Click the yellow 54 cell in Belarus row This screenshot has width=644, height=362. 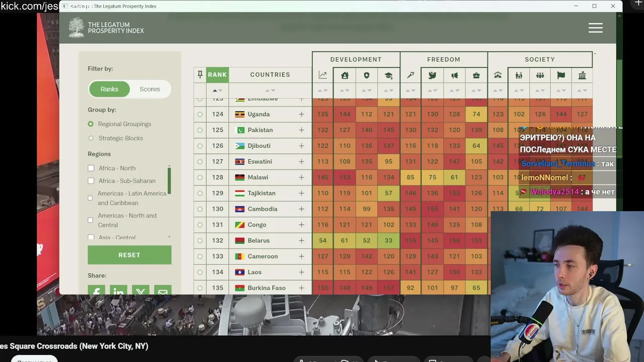point(323,240)
